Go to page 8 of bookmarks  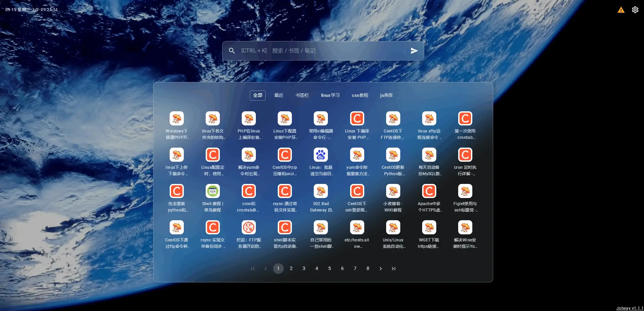click(368, 269)
